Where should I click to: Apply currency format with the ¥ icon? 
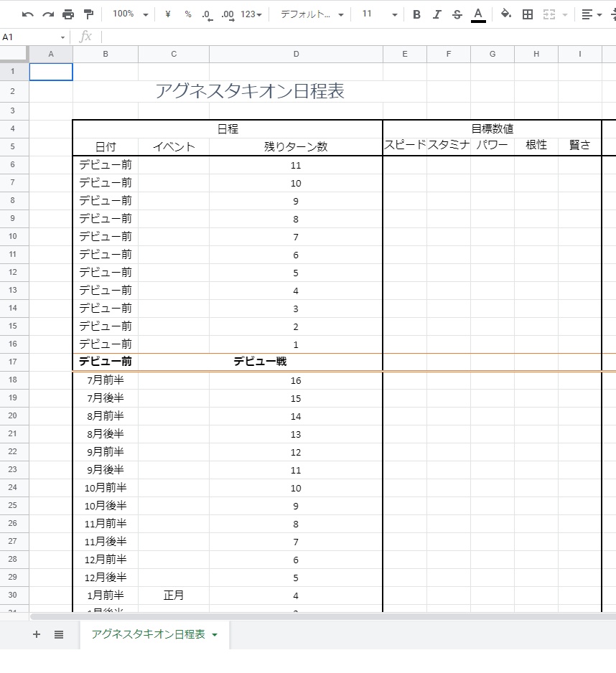click(167, 13)
